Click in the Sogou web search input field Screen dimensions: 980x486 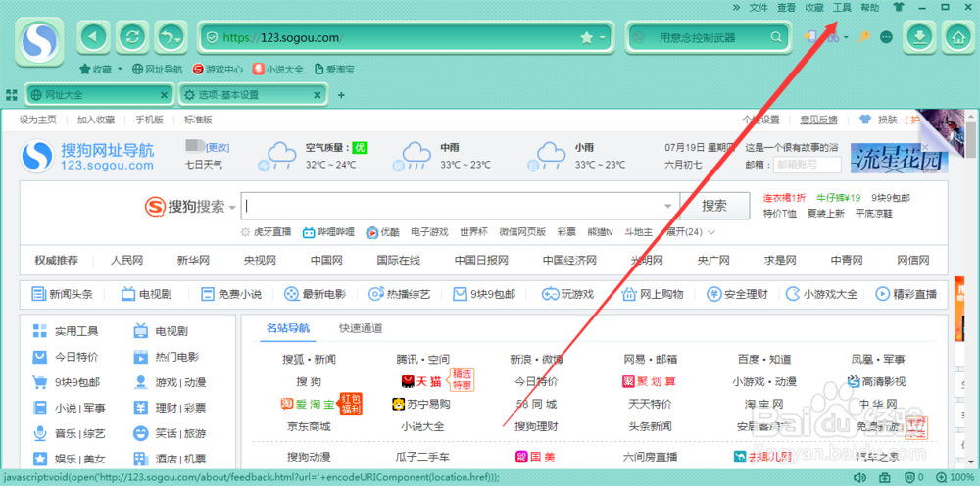(460, 206)
